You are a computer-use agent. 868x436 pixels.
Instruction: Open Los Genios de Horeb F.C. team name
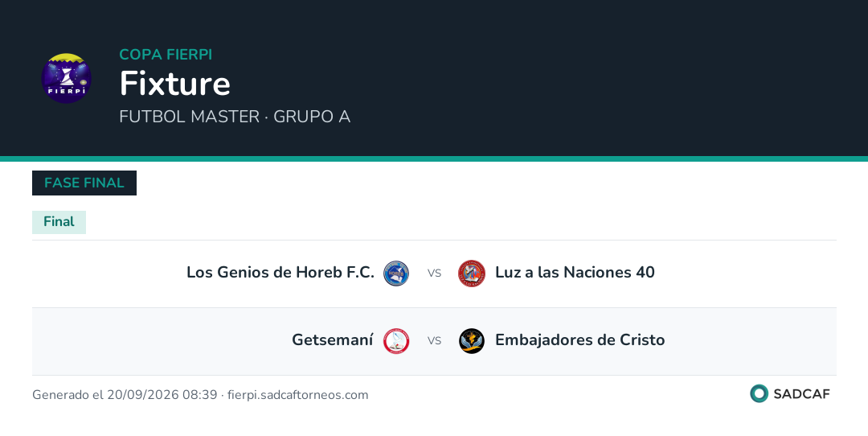click(x=280, y=273)
